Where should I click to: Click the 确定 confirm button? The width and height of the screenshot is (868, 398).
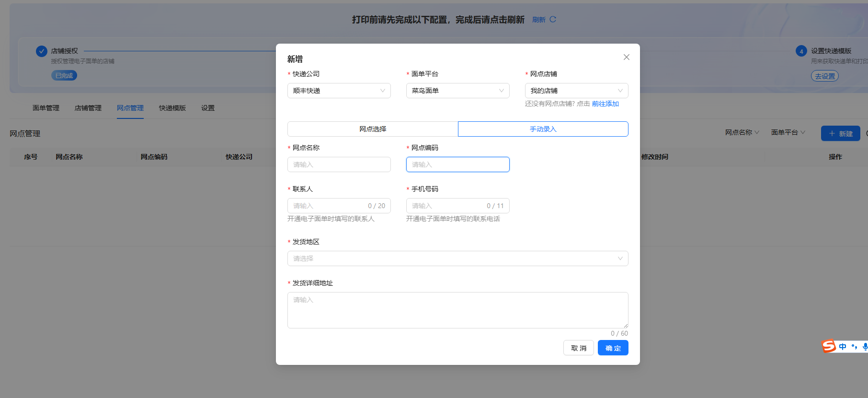613,348
